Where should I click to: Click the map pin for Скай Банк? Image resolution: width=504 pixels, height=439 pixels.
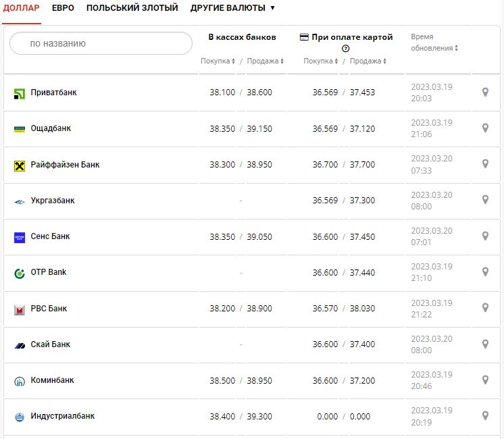pyautogui.click(x=484, y=344)
